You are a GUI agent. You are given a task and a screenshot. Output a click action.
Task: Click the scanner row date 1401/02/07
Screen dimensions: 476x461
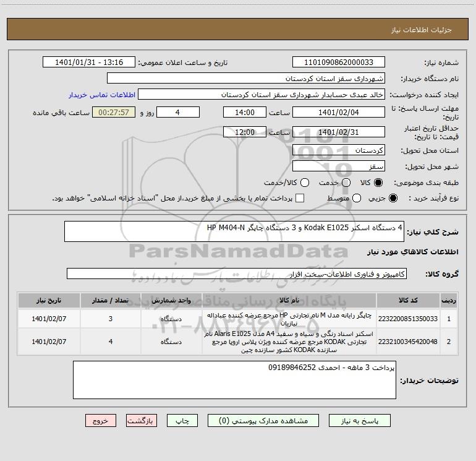(49, 342)
